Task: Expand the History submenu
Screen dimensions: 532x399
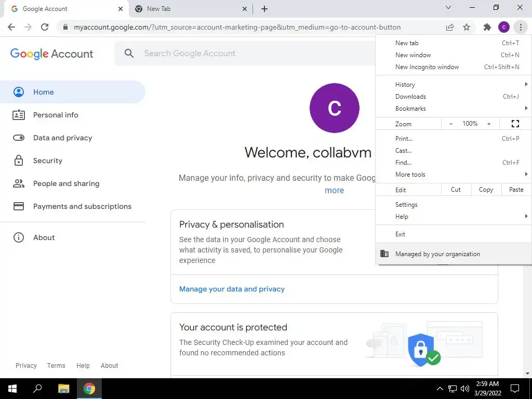Action: click(453, 85)
